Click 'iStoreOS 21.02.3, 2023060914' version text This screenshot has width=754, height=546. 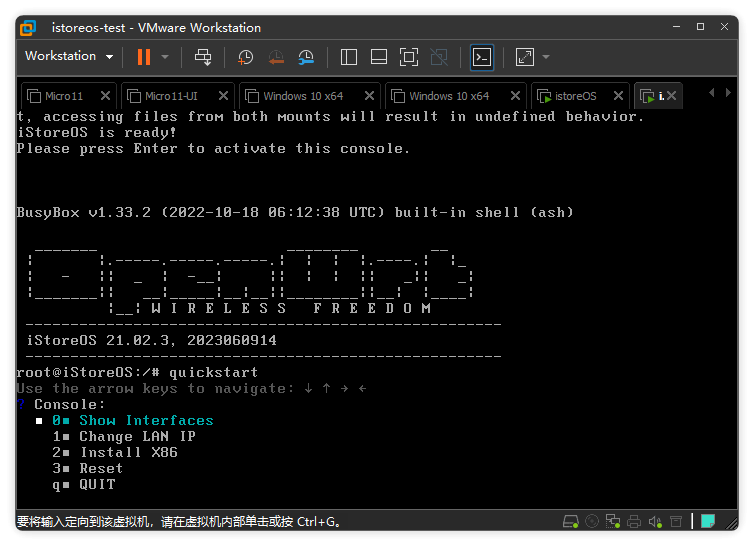tap(151, 341)
